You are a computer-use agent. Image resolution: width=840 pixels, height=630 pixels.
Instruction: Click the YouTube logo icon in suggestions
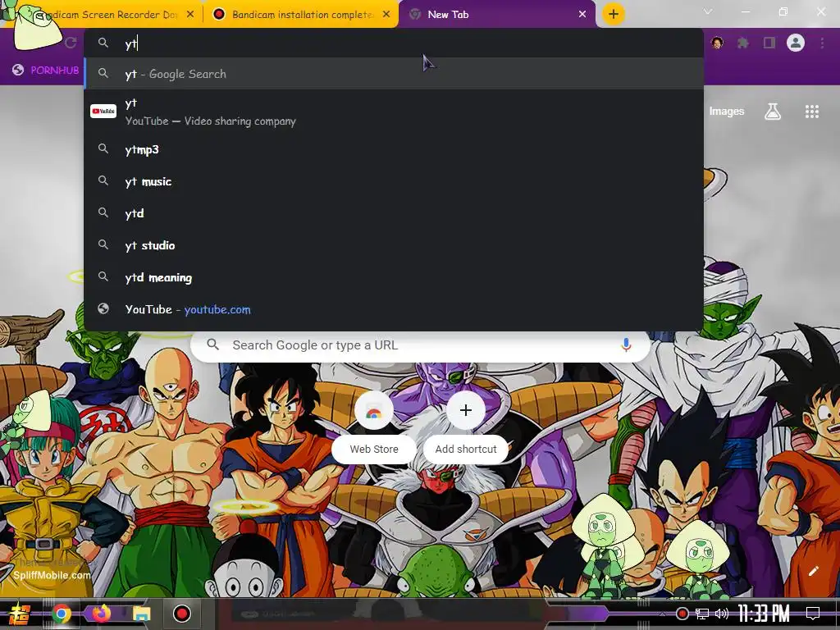(x=103, y=111)
